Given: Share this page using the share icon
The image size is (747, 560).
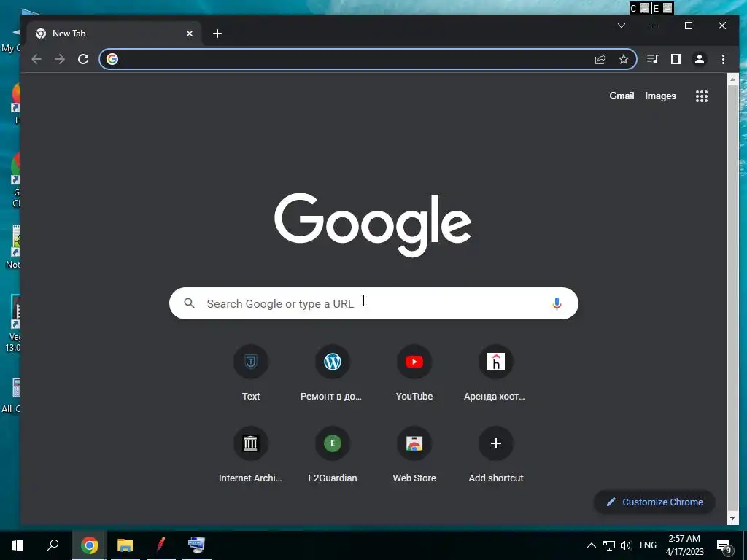Looking at the screenshot, I should 600,59.
